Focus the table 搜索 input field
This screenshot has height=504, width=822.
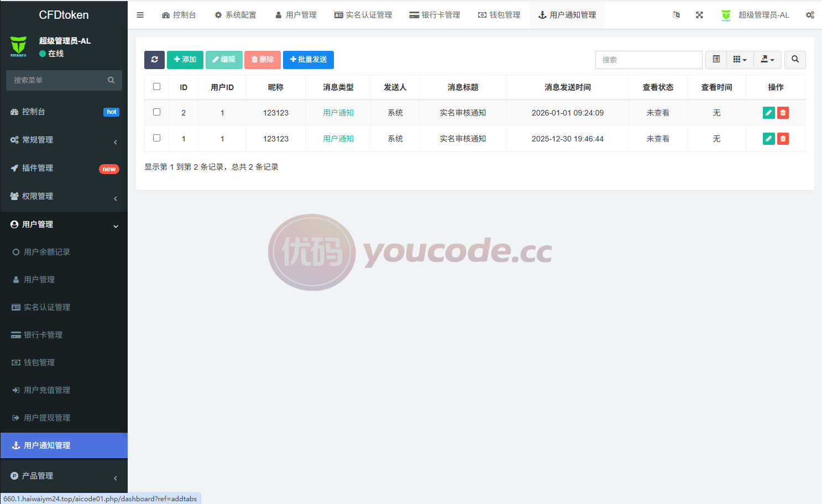click(649, 60)
